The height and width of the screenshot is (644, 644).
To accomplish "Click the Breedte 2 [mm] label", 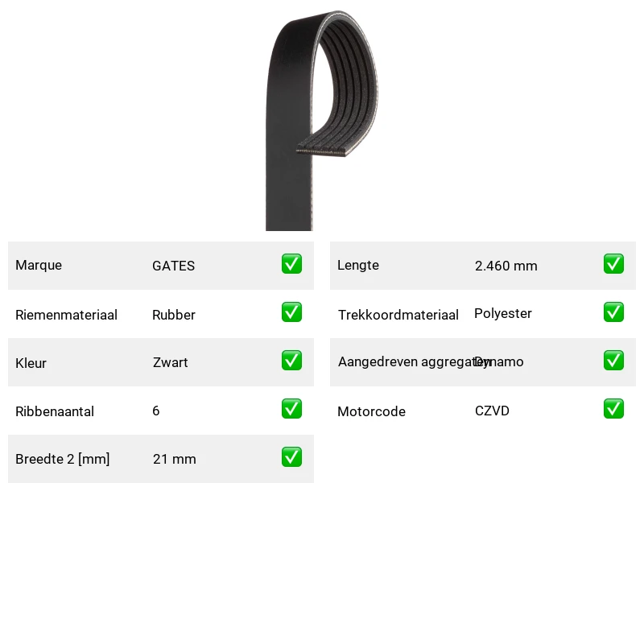I will click(x=63, y=459).
